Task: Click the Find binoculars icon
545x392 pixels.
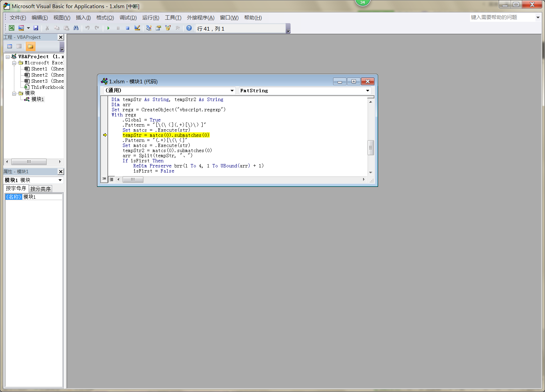Action: 76,28
